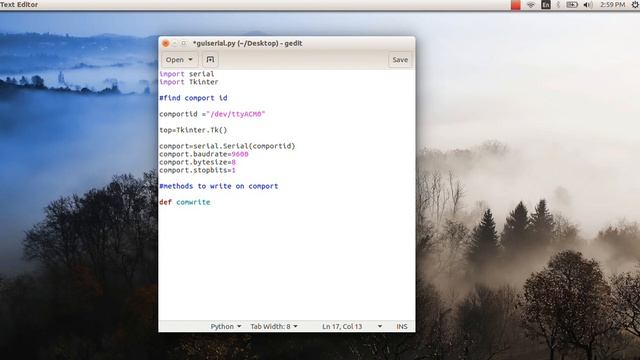Screen dimensions: 640x360
Task: Click the comment '#find comport id'
Action: [193, 98]
